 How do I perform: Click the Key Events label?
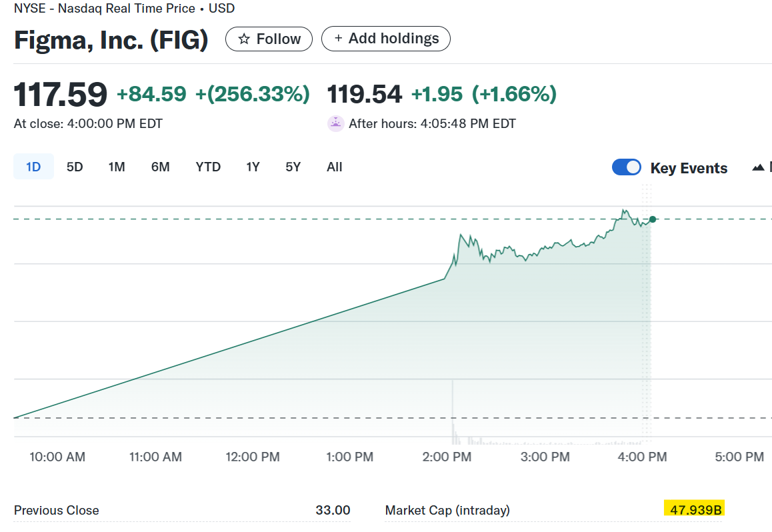[689, 168]
